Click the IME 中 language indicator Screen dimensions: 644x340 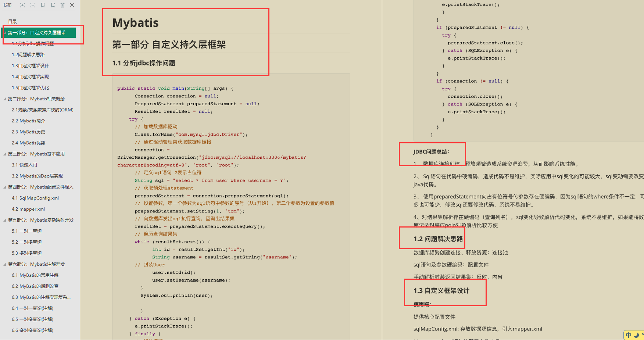pos(629,335)
